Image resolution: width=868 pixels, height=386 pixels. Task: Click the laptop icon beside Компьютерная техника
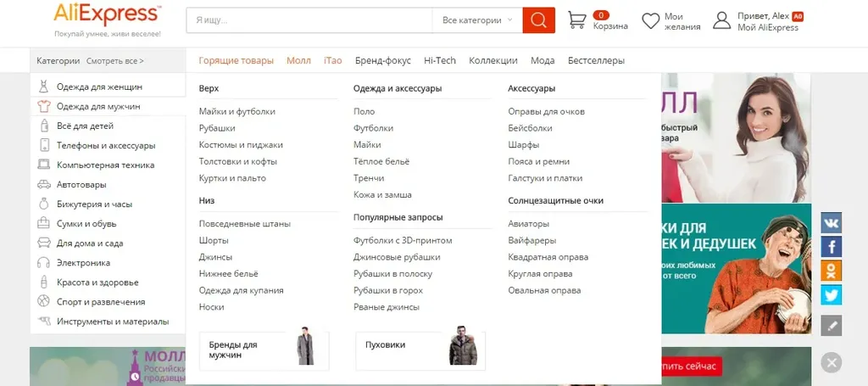pos(44,165)
